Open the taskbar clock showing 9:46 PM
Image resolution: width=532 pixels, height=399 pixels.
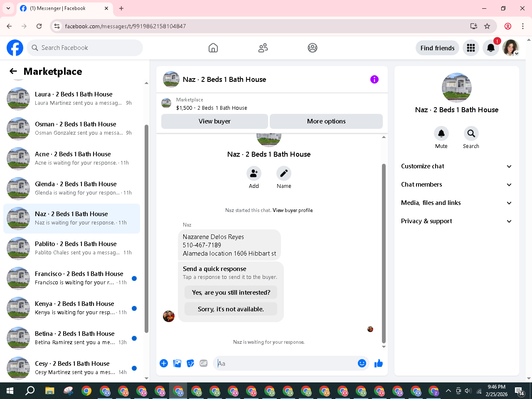tap(497, 391)
